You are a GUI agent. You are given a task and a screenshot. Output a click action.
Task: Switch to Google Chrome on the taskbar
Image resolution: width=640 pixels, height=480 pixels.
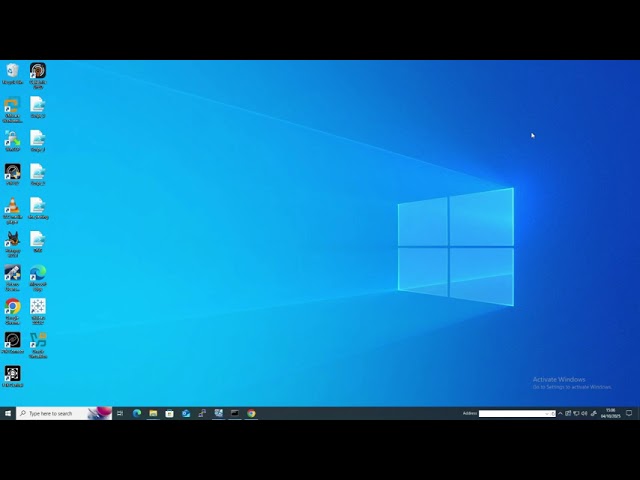click(x=251, y=413)
